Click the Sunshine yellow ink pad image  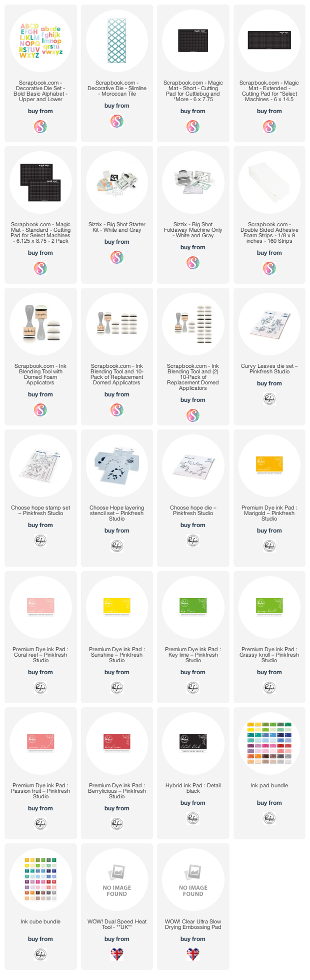(x=117, y=606)
